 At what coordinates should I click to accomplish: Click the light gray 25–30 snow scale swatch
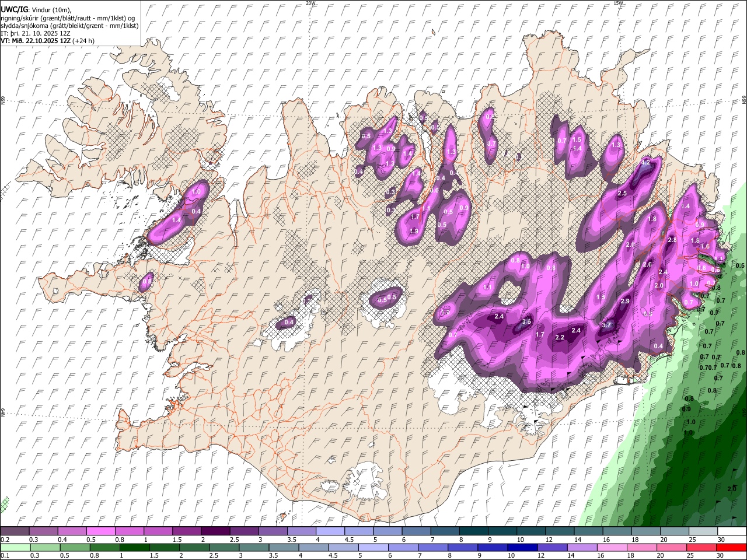(703, 531)
